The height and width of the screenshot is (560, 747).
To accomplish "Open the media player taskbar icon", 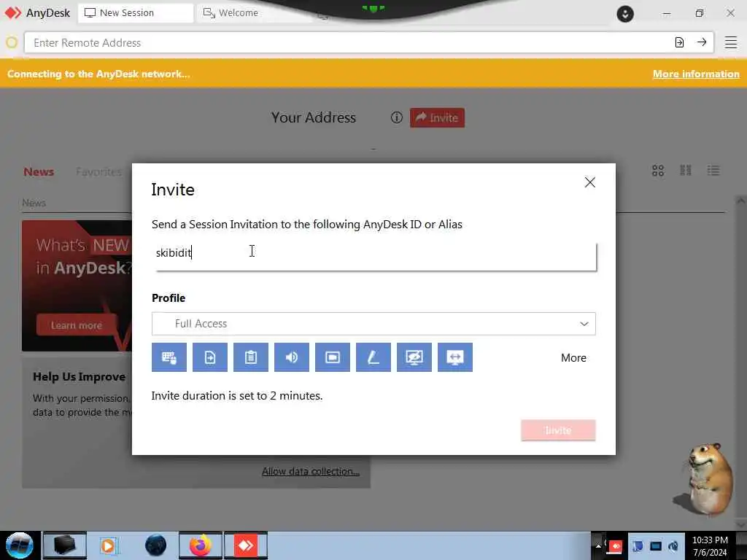I will coord(109,545).
